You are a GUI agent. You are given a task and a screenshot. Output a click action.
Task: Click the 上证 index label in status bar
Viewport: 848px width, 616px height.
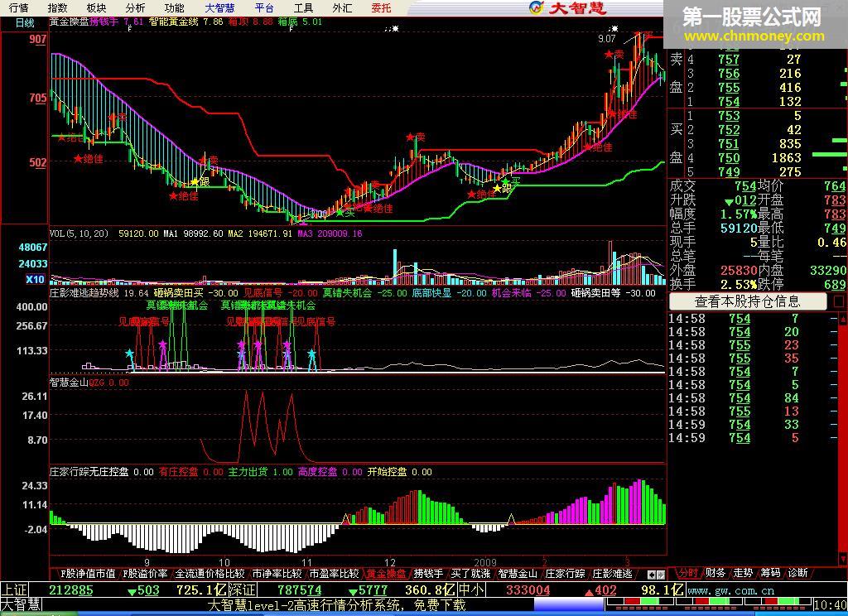15,590
